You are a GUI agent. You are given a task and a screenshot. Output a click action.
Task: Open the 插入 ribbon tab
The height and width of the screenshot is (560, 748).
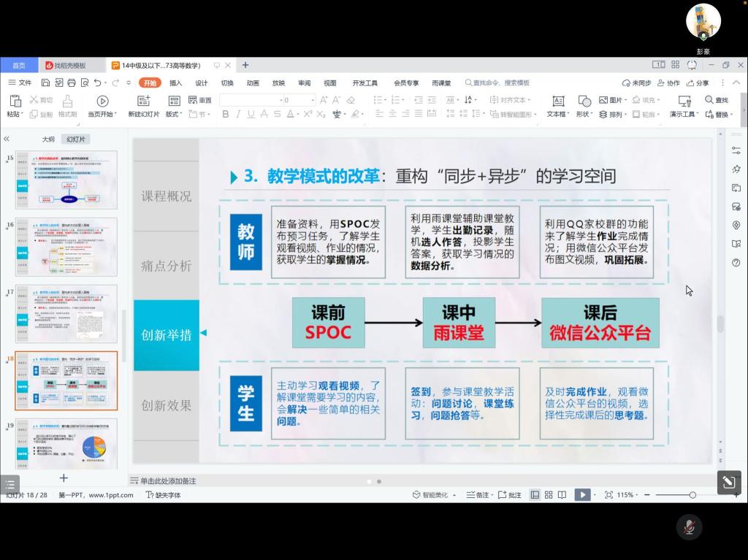tap(175, 83)
